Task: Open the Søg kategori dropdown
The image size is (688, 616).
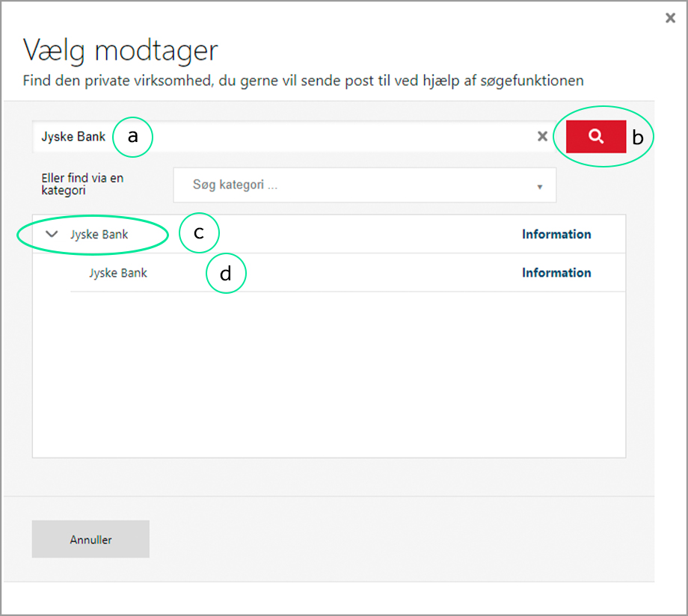Action: coord(365,185)
